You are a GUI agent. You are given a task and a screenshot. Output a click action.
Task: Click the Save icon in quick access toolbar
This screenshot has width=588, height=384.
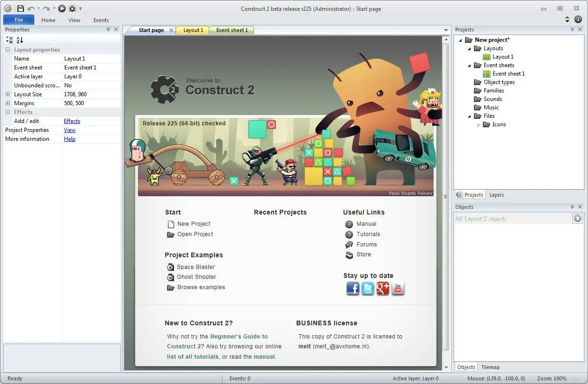tap(20, 8)
